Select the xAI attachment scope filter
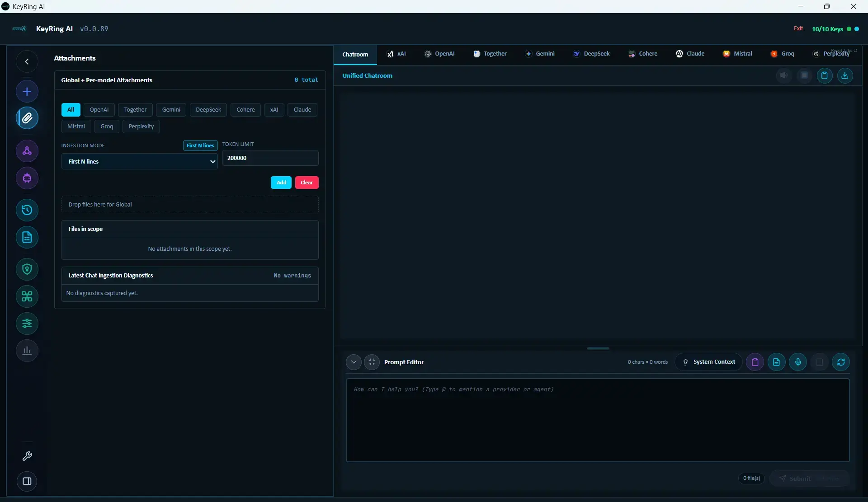868x502 pixels. (x=274, y=110)
